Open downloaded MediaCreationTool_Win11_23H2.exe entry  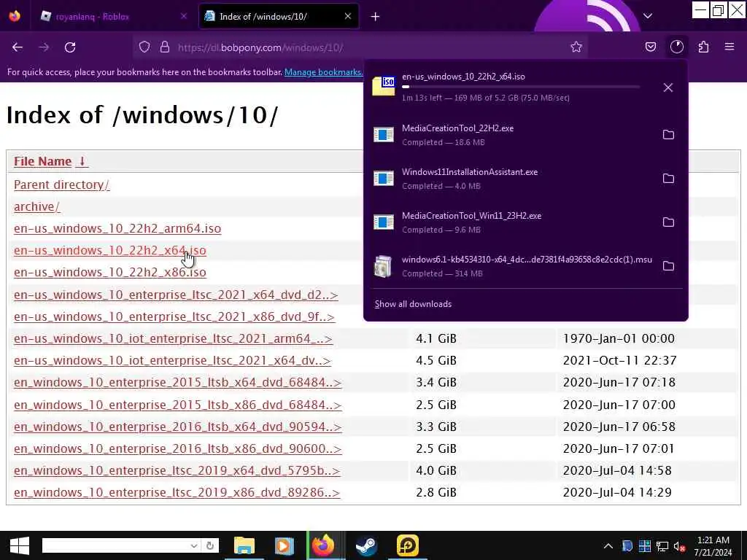click(x=512, y=222)
